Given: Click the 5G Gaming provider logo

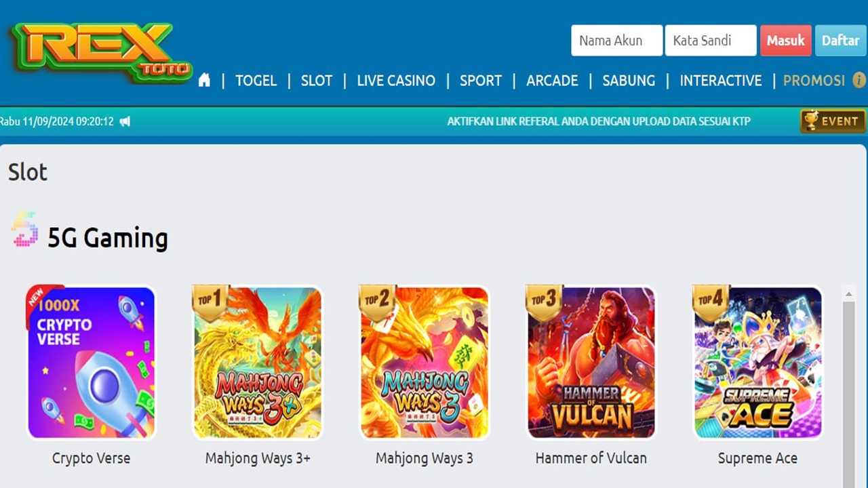Looking at the screenshot, I should tap(24, 230).
